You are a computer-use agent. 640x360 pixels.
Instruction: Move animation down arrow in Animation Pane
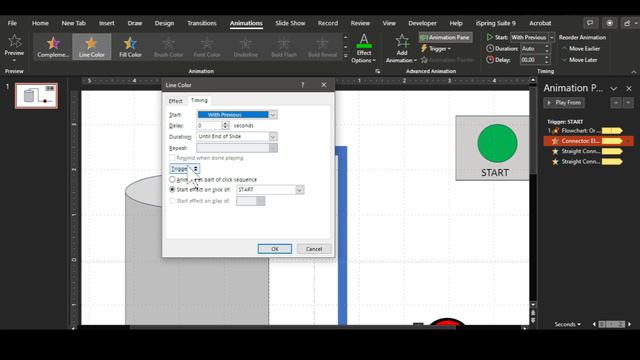click(628, 103)
